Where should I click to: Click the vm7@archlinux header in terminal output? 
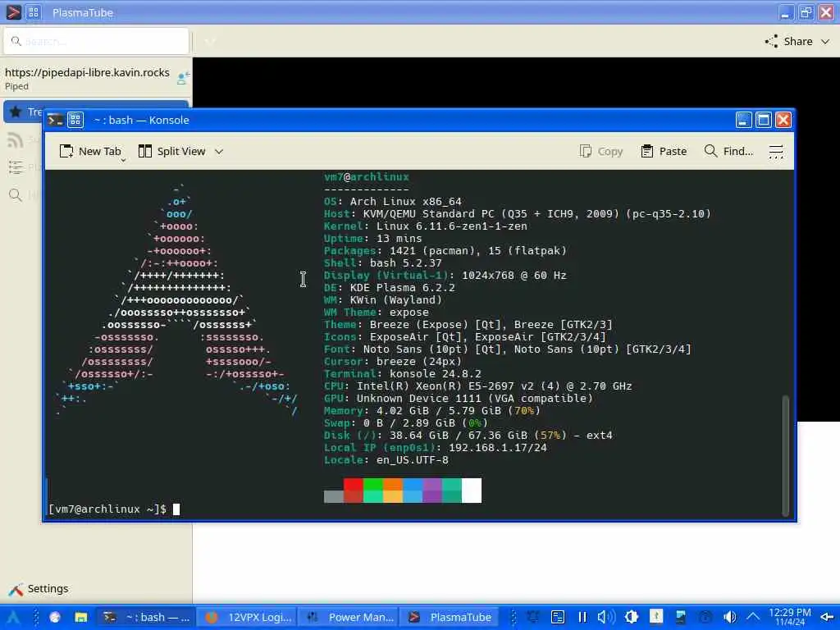(x=367, y=177)
